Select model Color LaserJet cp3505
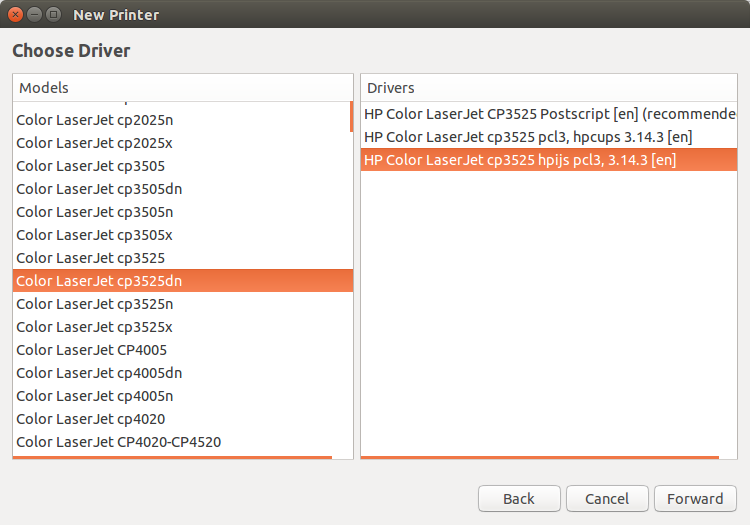 point(182,166)
